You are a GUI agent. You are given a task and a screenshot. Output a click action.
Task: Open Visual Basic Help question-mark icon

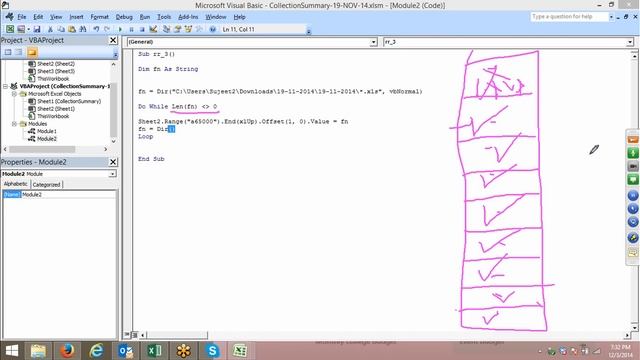[x=212, y=29]
